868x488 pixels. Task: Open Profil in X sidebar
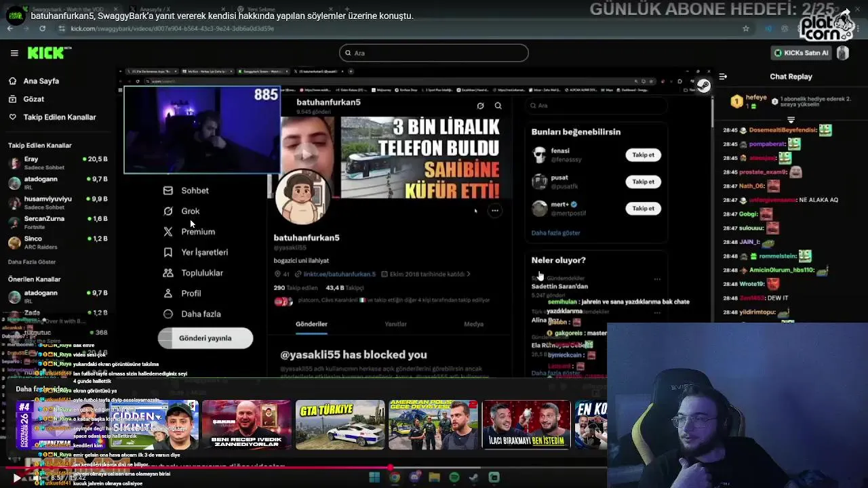coord(182,293)
